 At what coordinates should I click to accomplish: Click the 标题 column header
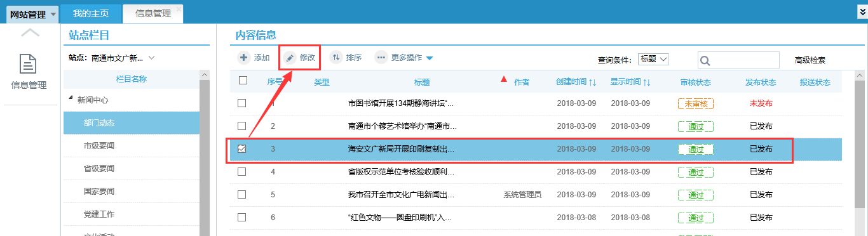(x=422, y=82)
